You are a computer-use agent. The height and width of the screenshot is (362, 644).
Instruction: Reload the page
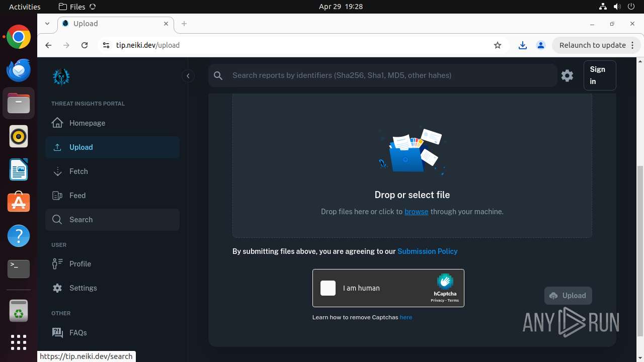(85, 45)
